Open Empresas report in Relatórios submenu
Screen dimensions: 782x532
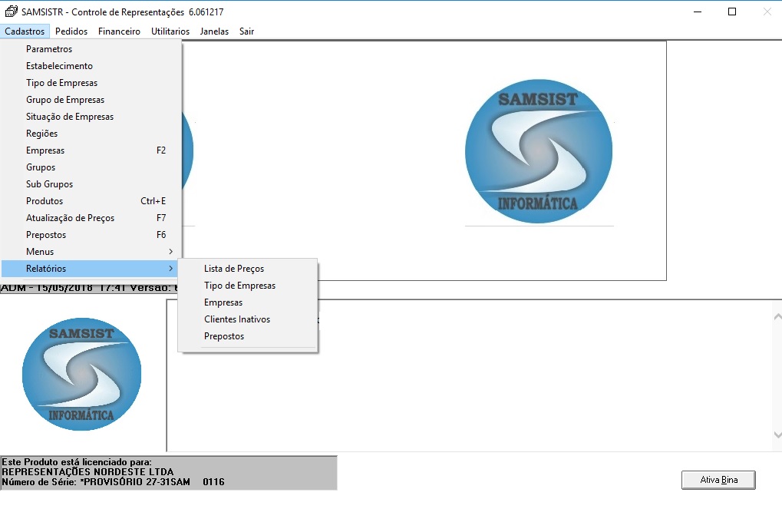click(x=247, y=302)
